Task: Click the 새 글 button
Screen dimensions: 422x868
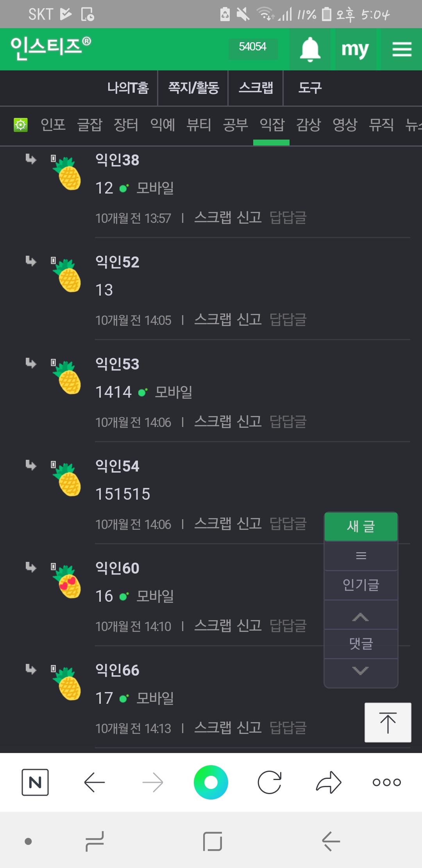Action: click(361, 526)
